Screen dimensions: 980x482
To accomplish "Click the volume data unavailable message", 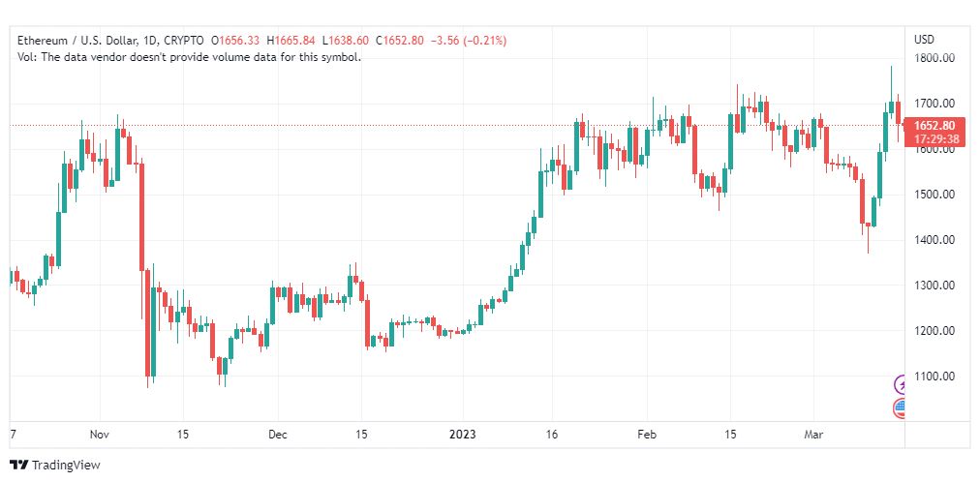I will (190, 57).
